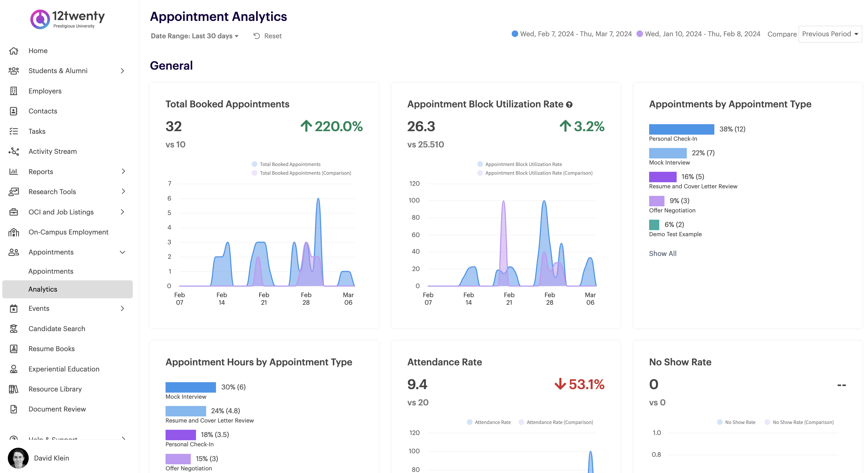Click the Activity Stream network icon
Viewport: 868px width, 473px height.
(13, 151)
